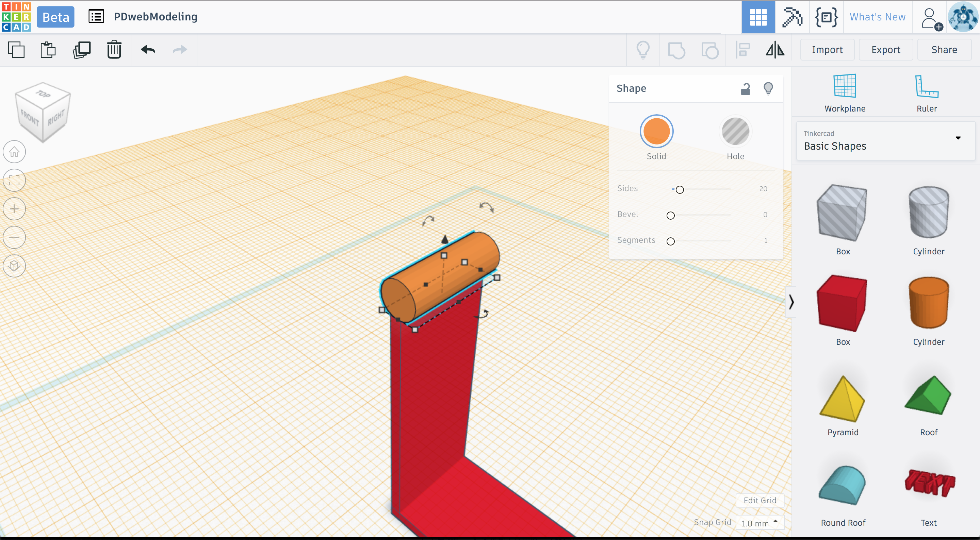Collapse the shapes side panel arrow

coord(791,302)
